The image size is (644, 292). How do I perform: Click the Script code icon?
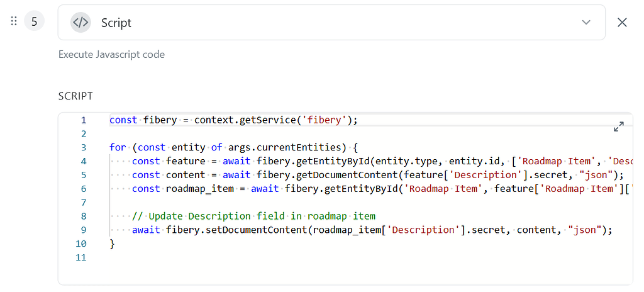[x=80, y=23]
